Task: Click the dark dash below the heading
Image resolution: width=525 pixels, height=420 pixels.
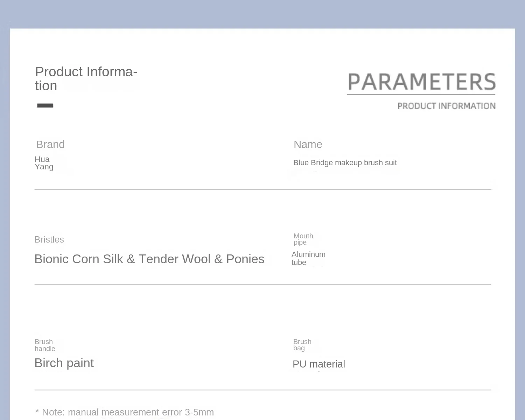Action: (45, 105)
